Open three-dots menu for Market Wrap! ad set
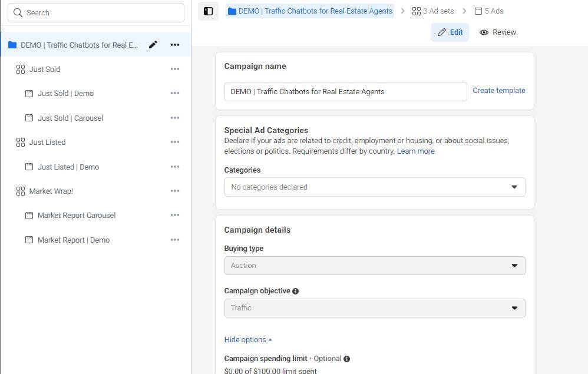Image resolution: width=588 pixels, height=374 pixels. click(175, 191)
